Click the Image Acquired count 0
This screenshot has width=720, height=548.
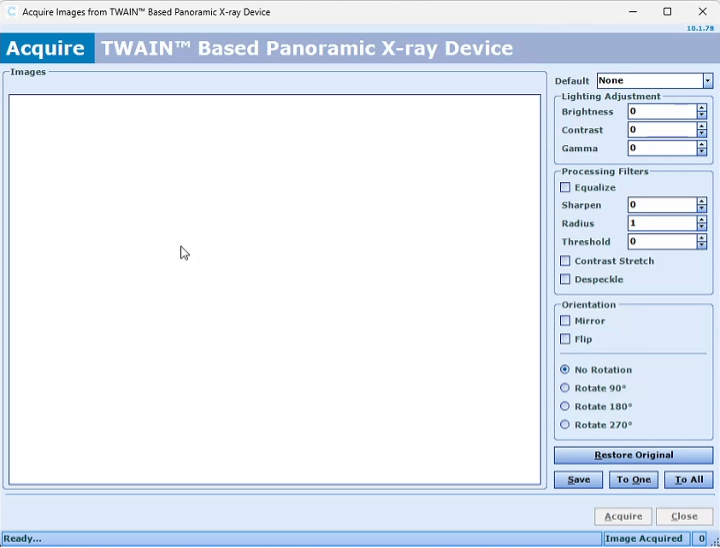[701, 539]
